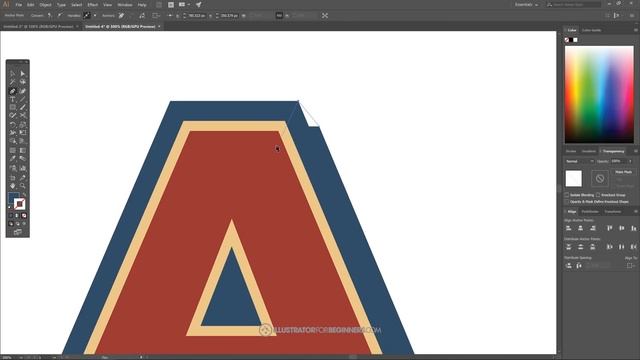This screenshot has height=360, width=640.
Task: Toggle the Isolate Blending checkbox
Action: click(x=567, y=195)
